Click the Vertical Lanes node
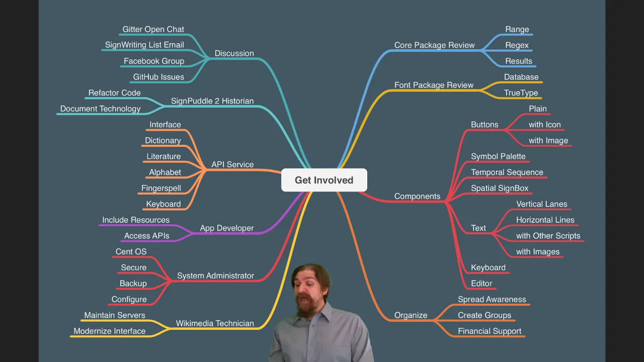644x362 pixels. pos(542,204)
